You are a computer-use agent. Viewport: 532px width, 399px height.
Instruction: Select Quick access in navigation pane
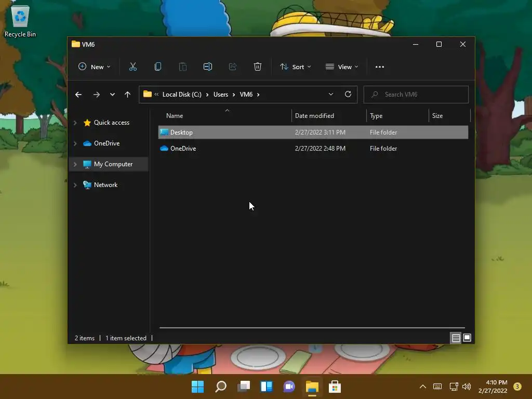(111, 123)
